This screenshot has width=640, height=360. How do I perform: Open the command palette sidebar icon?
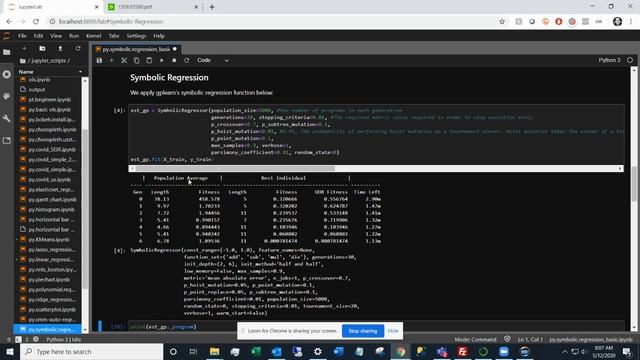point(7,96)
